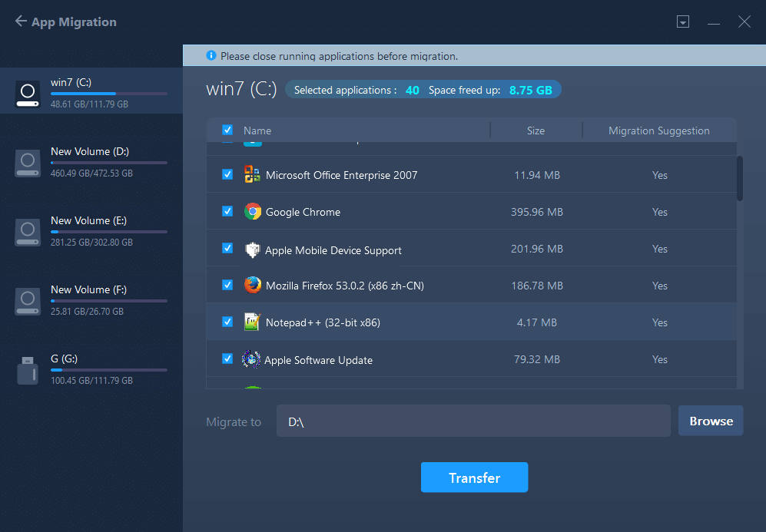Click the G (G:) usage bar

click(109, 370)
